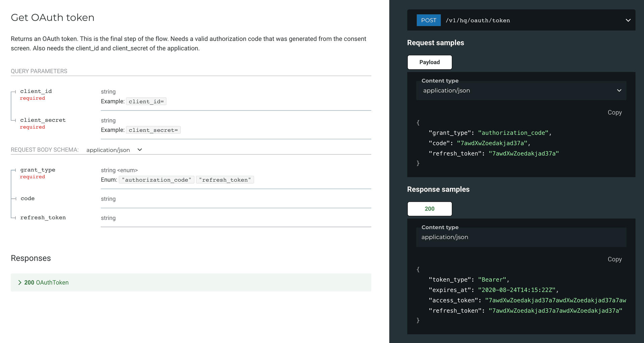Viewport: 644px width, 343px height.
Task: Click the client_secret parameter name
Action: [x=43, y=120]
